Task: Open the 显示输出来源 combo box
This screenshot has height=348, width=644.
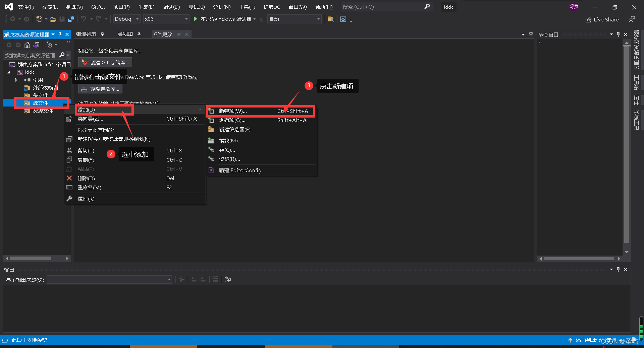Action: click(x=109, y=280)
